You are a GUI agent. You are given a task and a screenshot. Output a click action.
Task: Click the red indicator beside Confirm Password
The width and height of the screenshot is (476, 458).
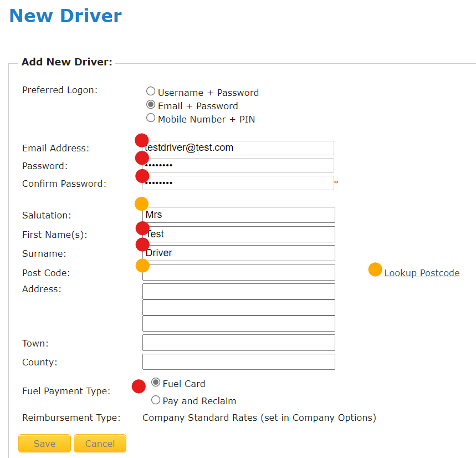pos(141,176)
